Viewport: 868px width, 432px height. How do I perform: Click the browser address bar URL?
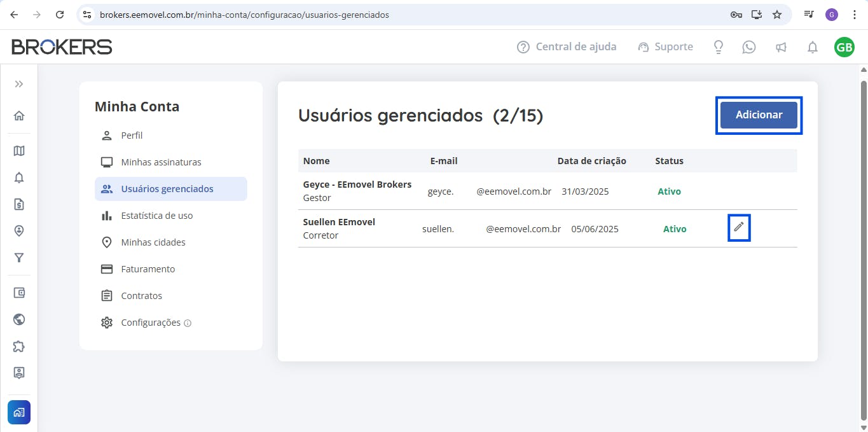244,15
